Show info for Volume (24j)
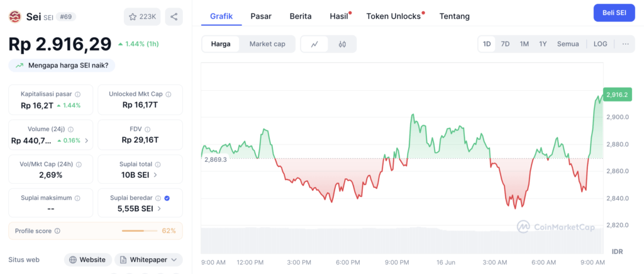The height and width of the screenshot is (274, 644). (70, 129)
